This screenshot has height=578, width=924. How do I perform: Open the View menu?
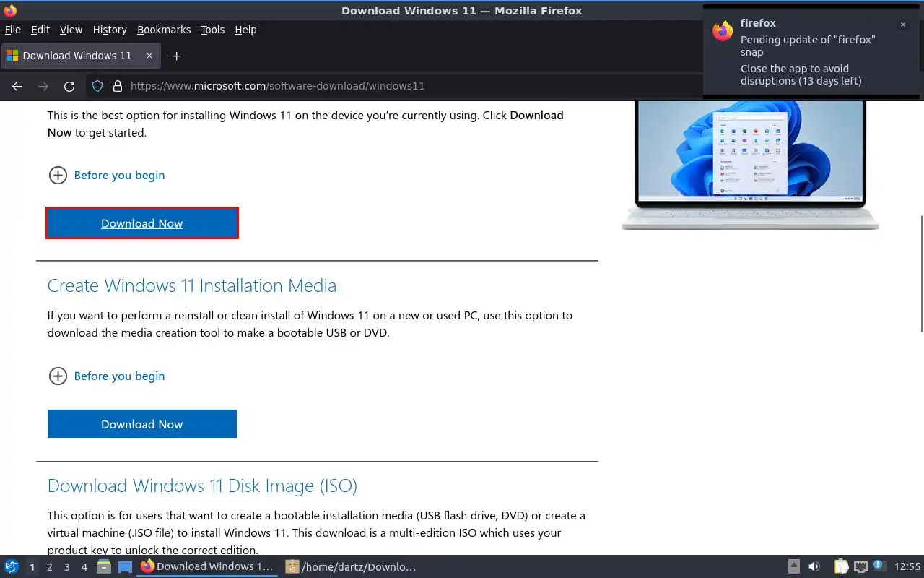pos(71,30)
